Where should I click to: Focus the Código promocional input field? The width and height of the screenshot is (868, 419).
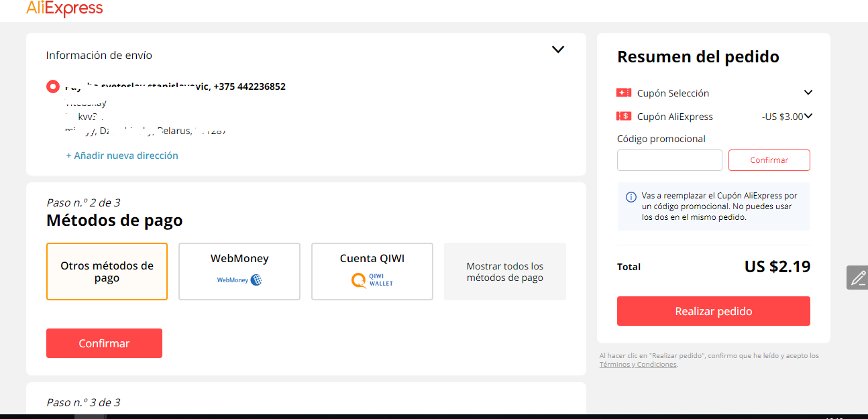click(x=669, y=160)
